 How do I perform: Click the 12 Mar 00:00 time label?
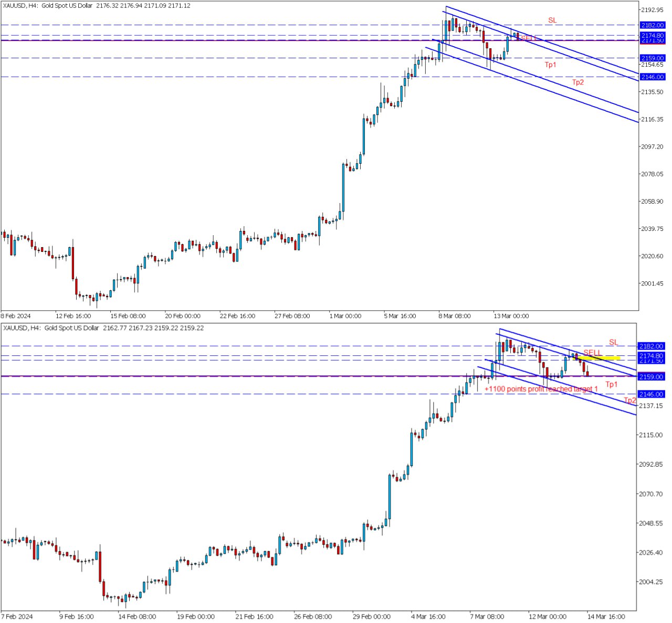click(548, 616)
